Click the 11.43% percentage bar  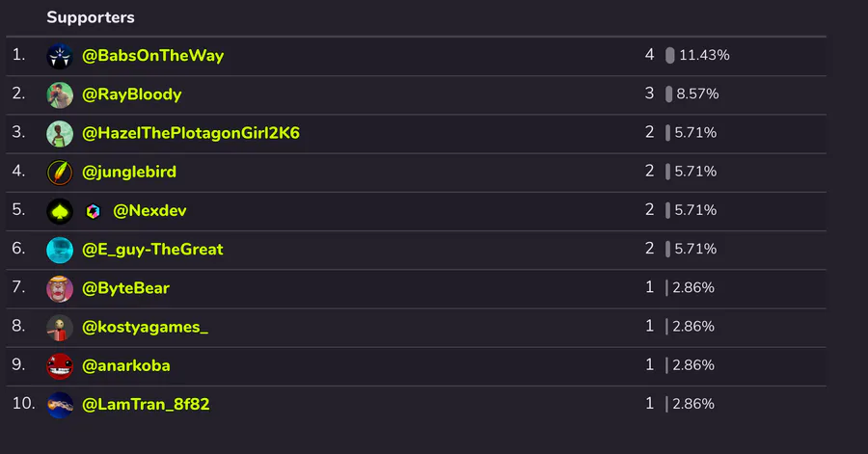[669, 56]
